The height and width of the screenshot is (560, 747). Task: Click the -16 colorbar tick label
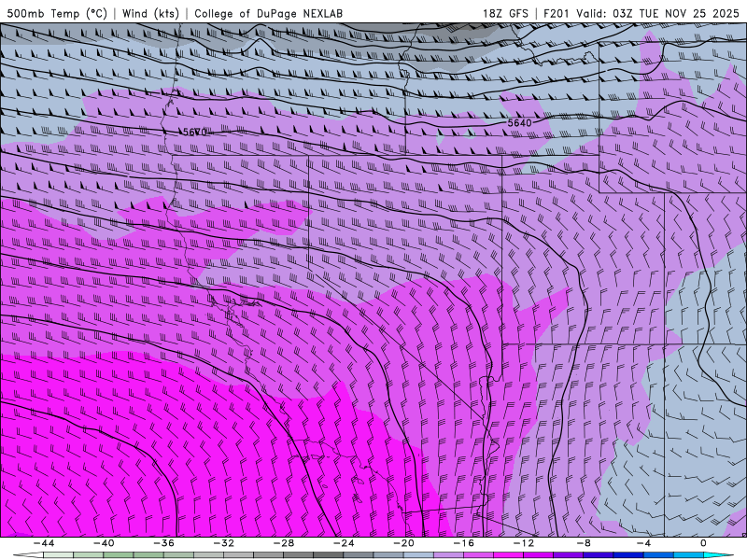463,543
